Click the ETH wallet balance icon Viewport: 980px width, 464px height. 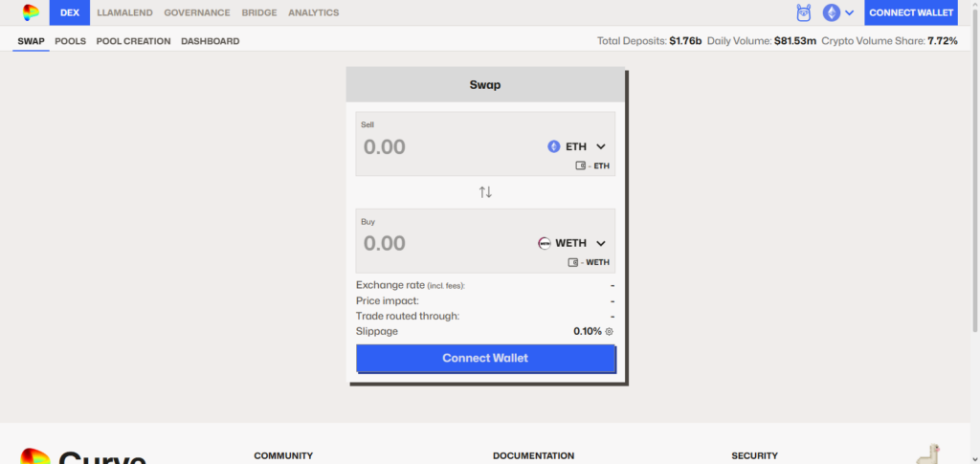[x=580, y=166]
